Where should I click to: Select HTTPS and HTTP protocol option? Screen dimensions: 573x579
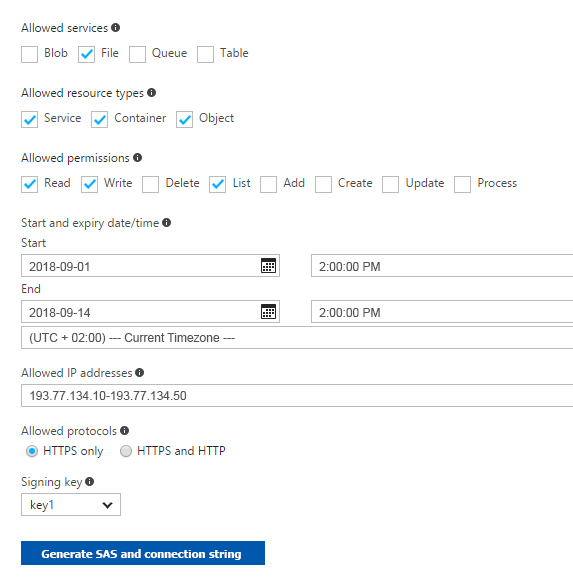(126, 451)
